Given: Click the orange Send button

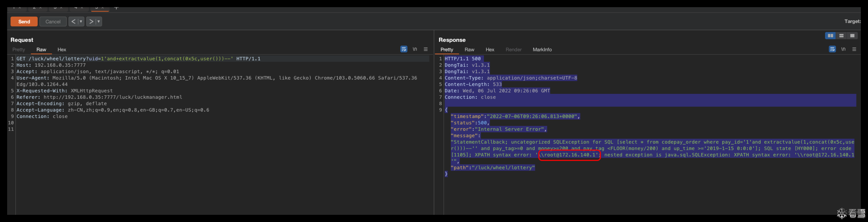Looking at the screenshot, I should (24, 22).
